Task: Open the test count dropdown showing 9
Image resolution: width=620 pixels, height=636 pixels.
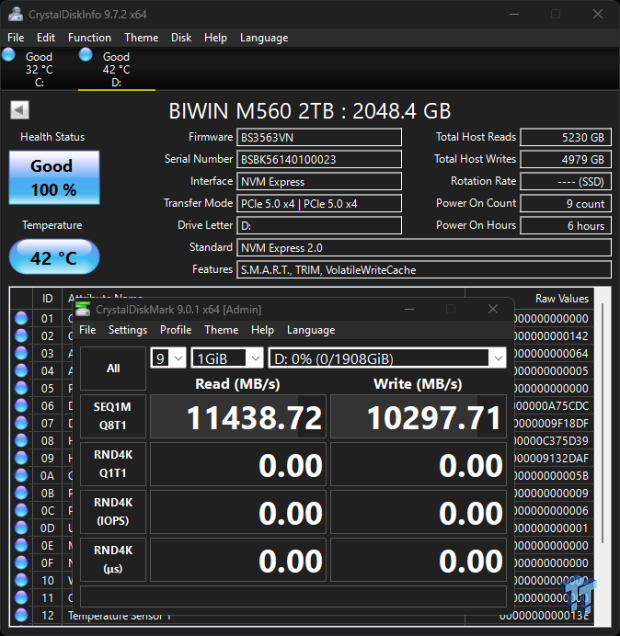Action: (x=168, y=358)
